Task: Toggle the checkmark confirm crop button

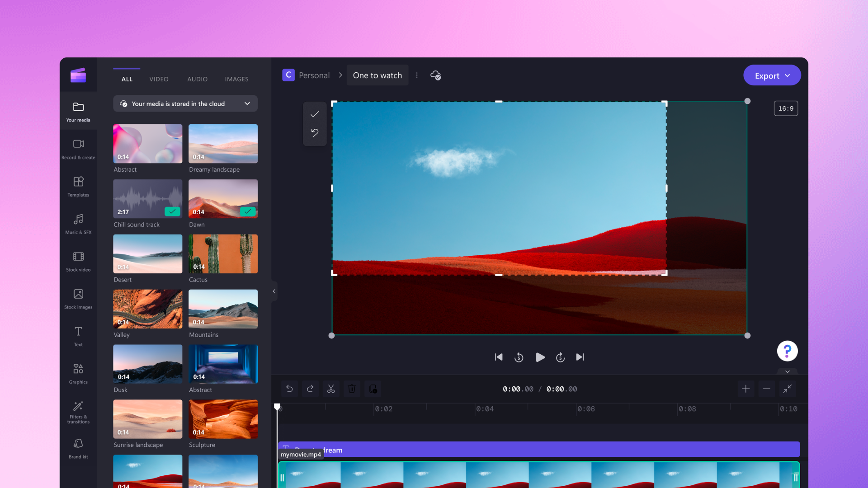Action: tap(316, 114)
